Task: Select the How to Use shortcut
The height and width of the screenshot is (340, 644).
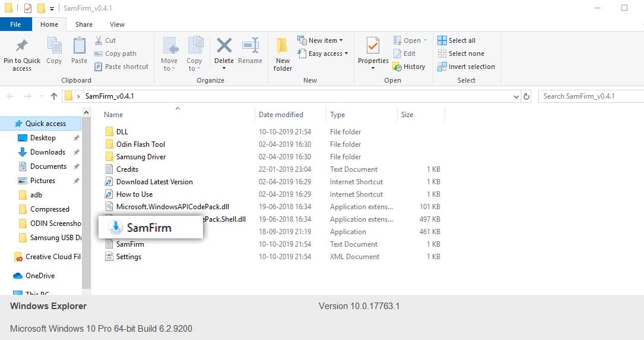Action: tap(129, 194)
